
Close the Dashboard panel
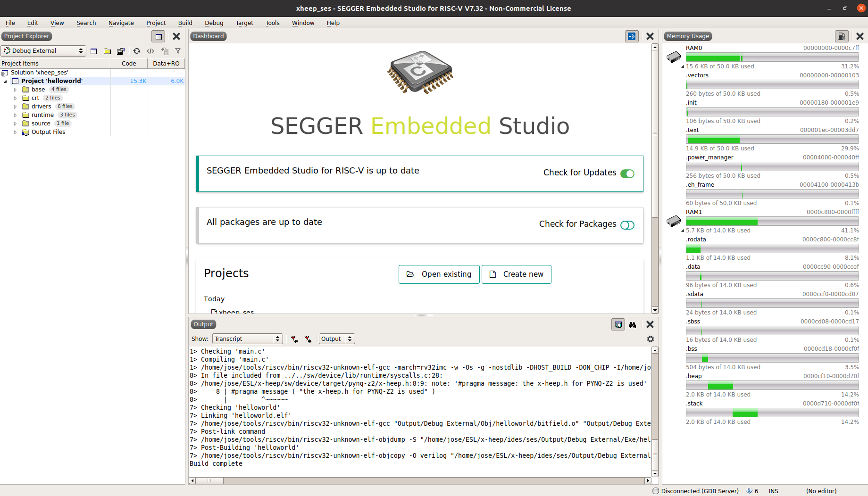pyautogui.click(x=650, y=36)
